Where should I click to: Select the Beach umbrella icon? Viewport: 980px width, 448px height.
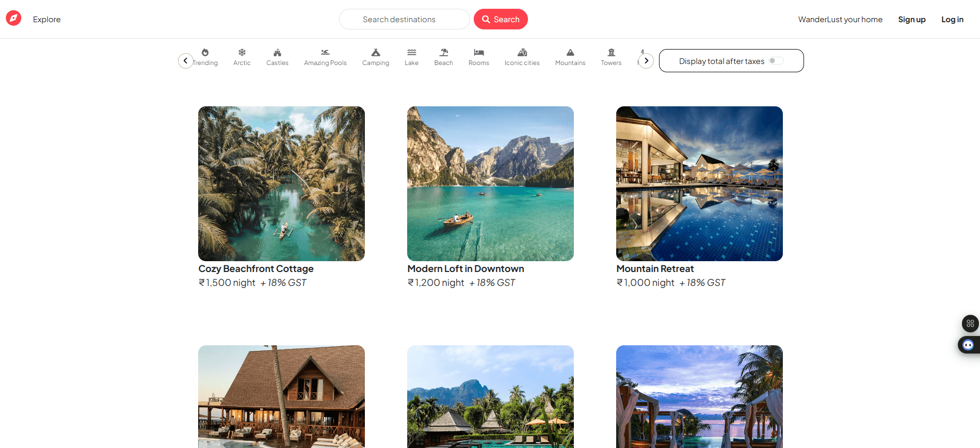444,52
